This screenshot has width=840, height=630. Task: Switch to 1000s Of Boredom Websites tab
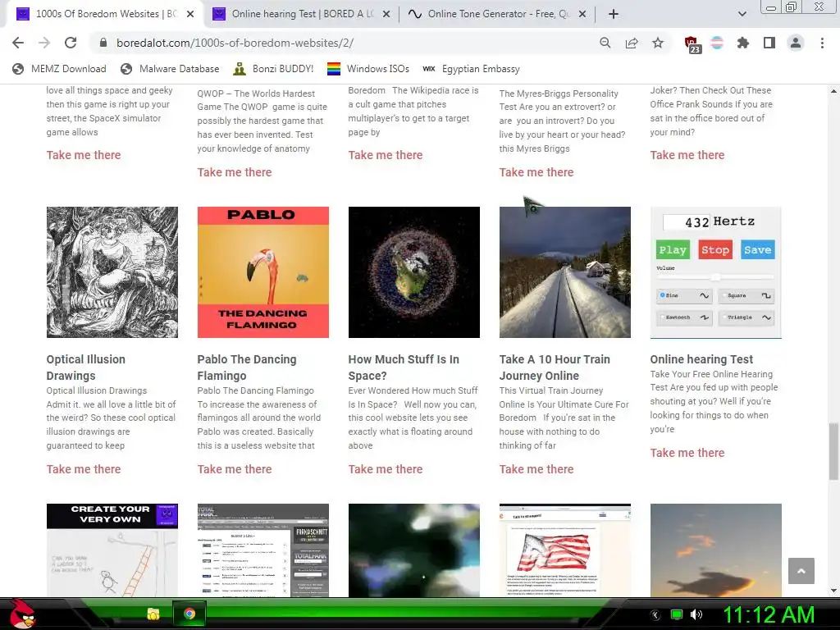pos(104,14)
